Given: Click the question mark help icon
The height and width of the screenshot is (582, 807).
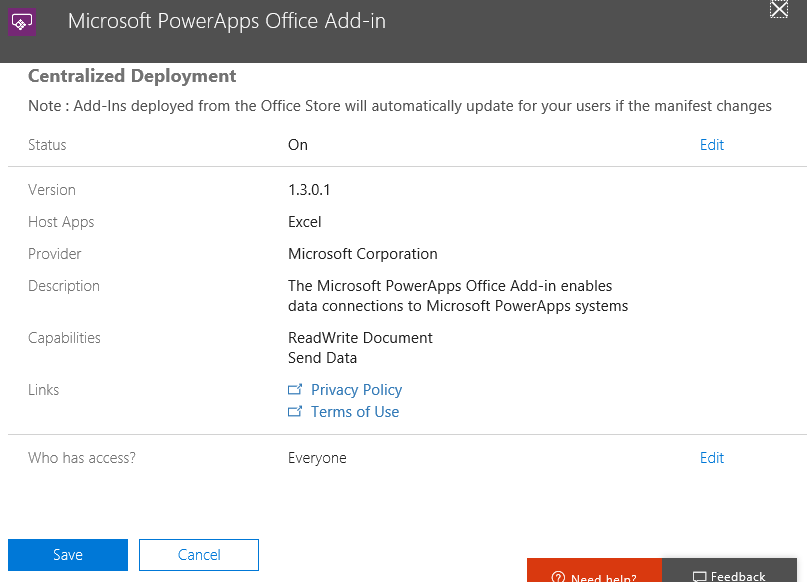Looking at the screenshot, I should coord(558,577).
